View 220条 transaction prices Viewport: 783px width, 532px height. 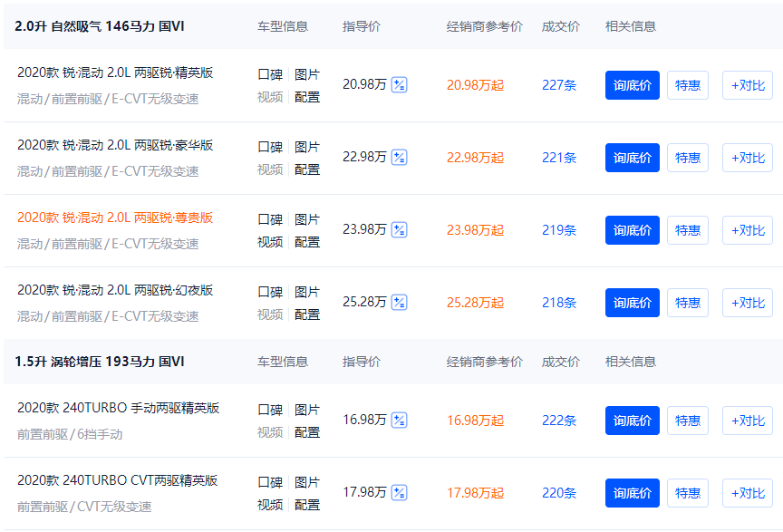tap(559, 493)
